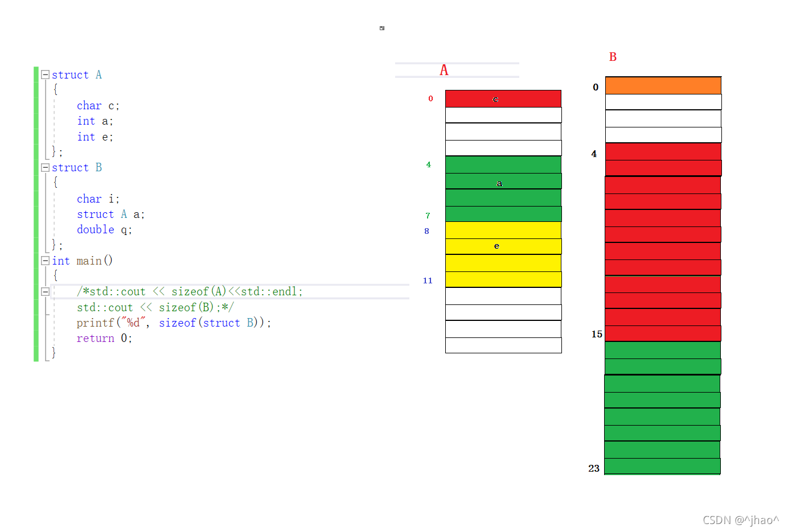The image size is (788, 532).
Task: Click the red cell labeled 'c' in diagram A
Action: (x=503, y=98)
